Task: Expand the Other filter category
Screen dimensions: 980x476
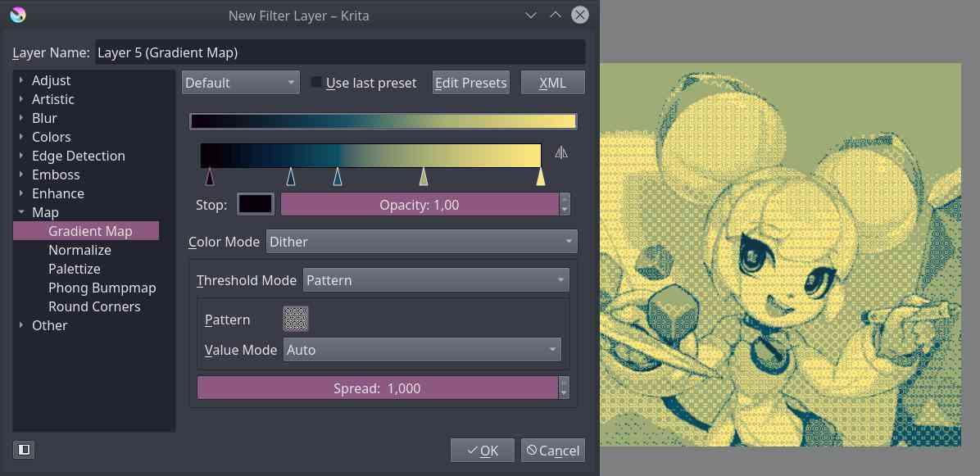Action: [21, 324]
